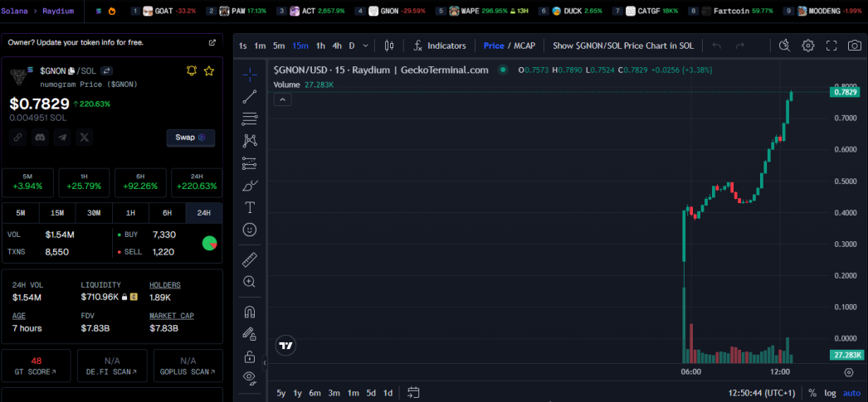Select the 1H stats tab

coord(130,213)
